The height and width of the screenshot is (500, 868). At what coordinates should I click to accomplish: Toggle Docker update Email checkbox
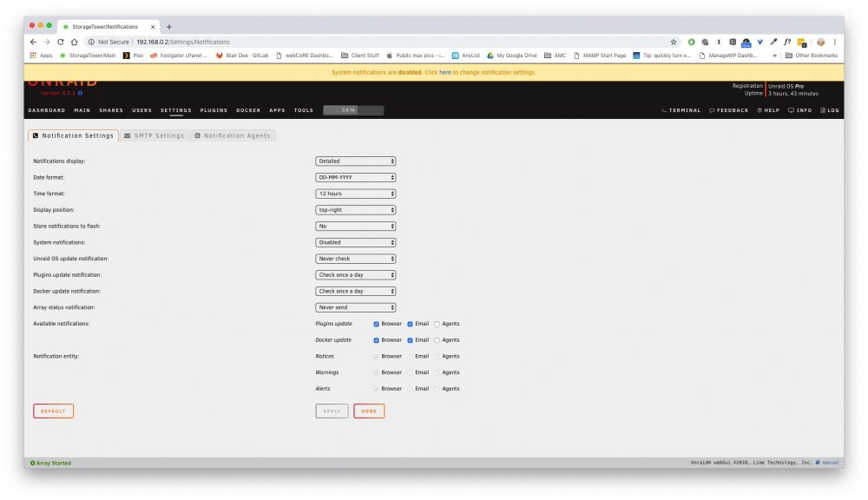tap(410, 340)
